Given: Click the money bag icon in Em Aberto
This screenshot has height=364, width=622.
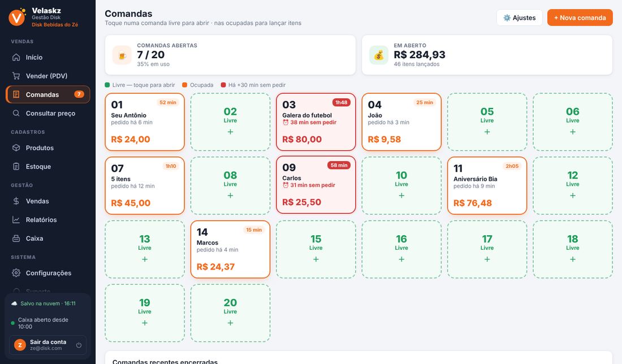Looking at the screenshot, I should (379, 55).
